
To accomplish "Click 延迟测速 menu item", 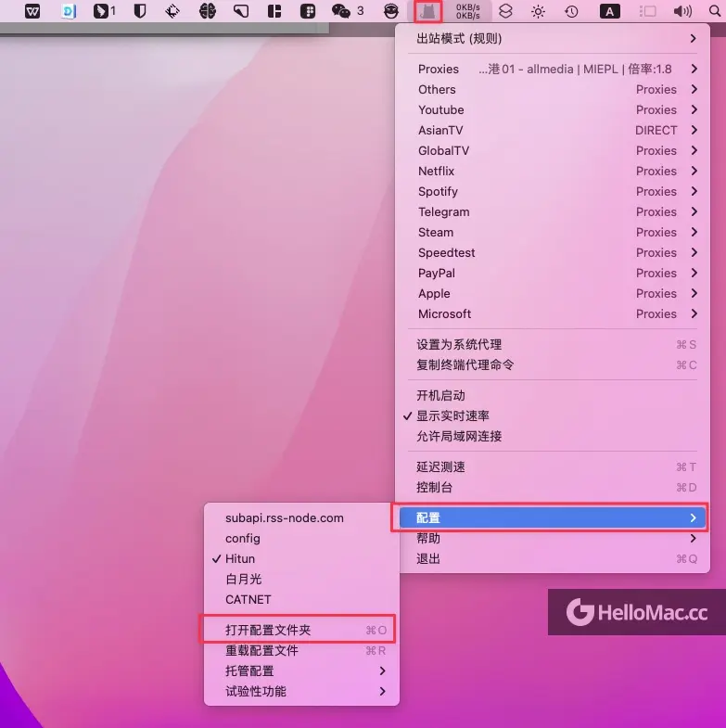I will pyautogui.click(x=553, y=467).
